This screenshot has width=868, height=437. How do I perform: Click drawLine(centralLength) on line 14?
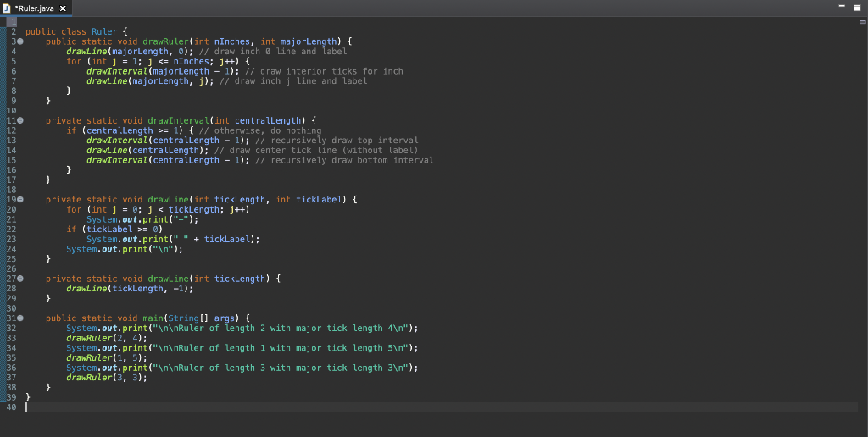147,151
